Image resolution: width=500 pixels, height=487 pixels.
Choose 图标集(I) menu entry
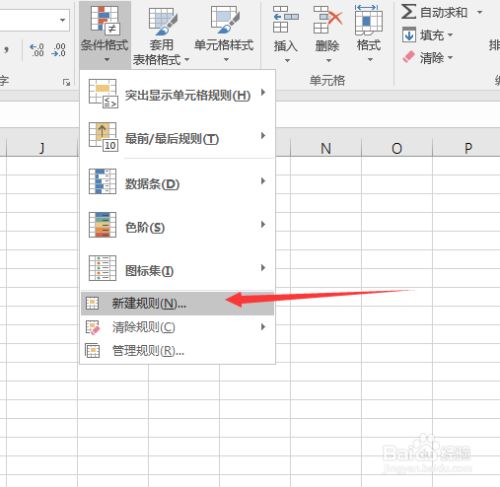(x=178, y=268)
